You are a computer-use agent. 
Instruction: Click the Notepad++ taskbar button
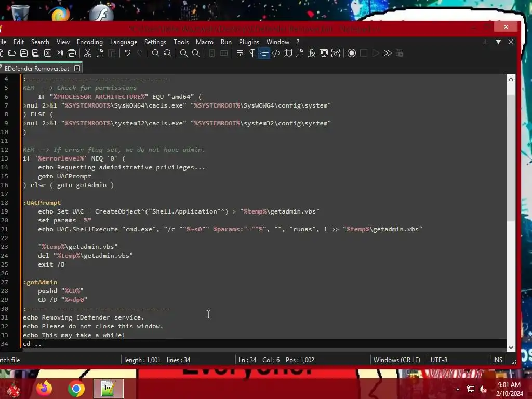108,389
